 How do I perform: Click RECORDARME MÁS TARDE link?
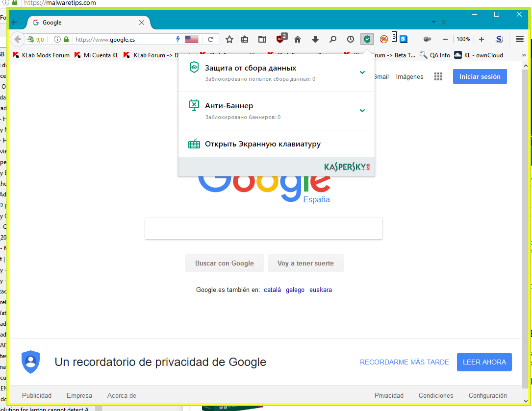pos(404,362)
